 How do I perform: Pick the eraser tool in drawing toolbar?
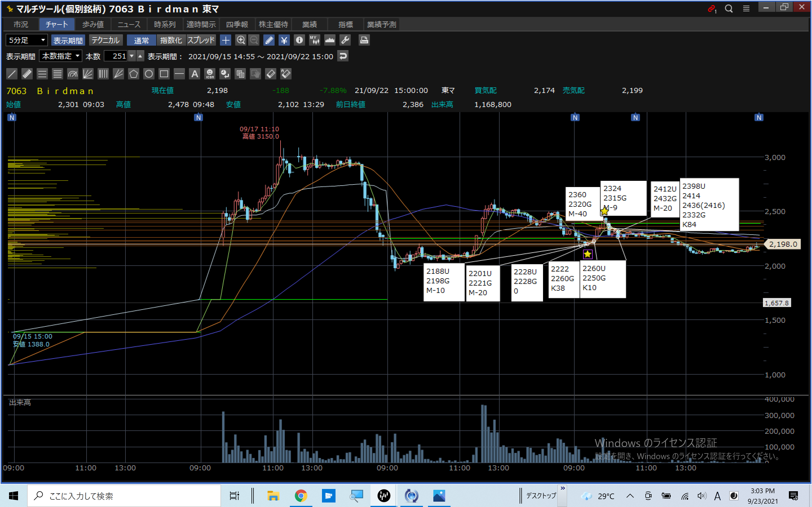coord(270,74)
